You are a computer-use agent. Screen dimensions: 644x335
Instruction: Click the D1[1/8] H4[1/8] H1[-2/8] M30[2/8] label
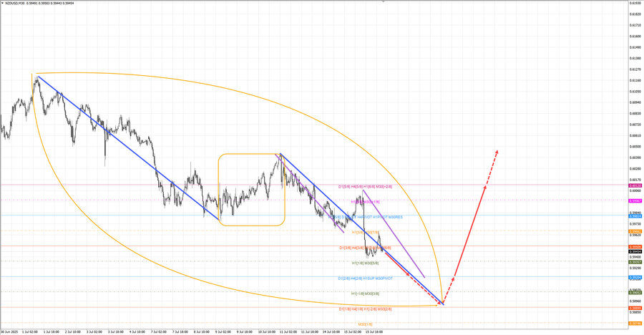tap(365, 309)
